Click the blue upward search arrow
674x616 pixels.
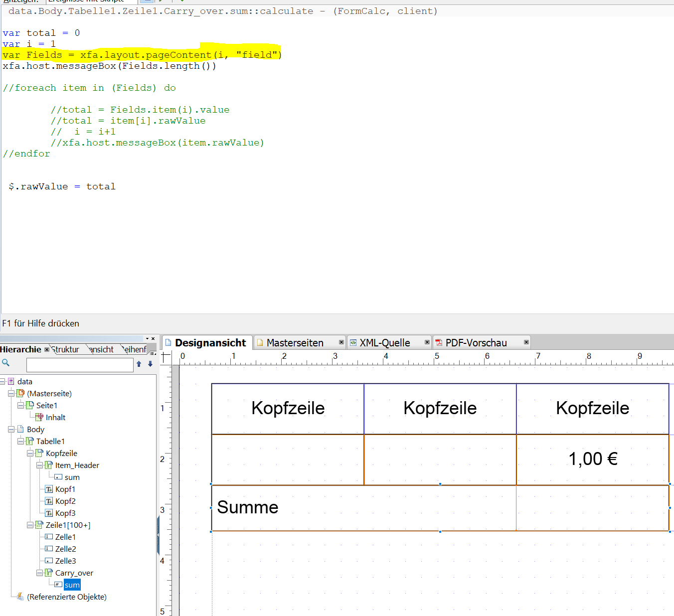(x=139, y=364)
